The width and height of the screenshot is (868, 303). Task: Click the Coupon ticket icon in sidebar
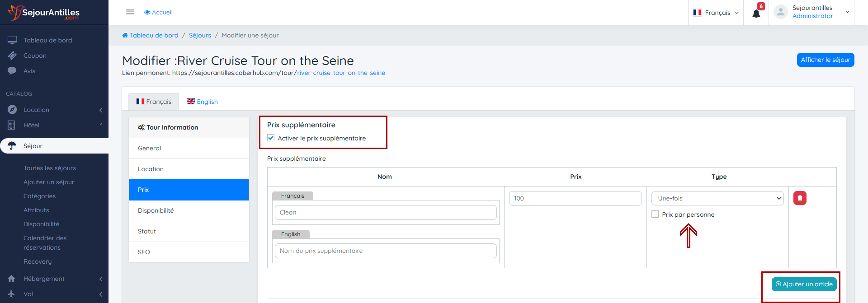(12, 56)
